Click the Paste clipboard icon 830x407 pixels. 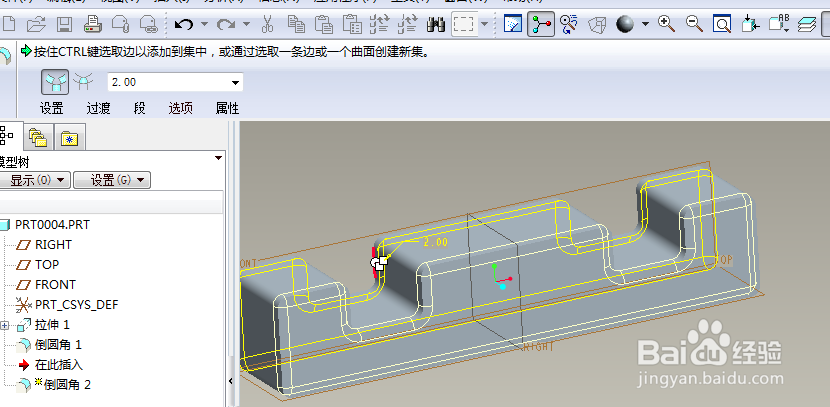pos(323,24)
